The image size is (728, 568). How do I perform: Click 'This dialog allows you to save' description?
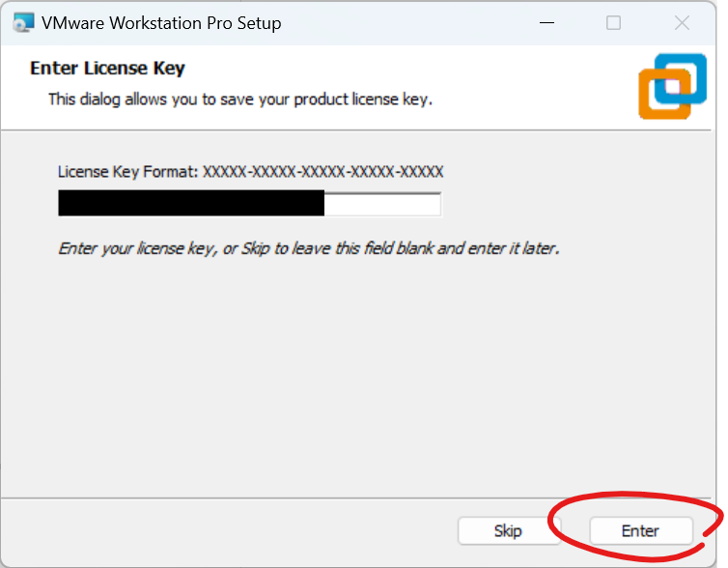click(x=240, y=99)
